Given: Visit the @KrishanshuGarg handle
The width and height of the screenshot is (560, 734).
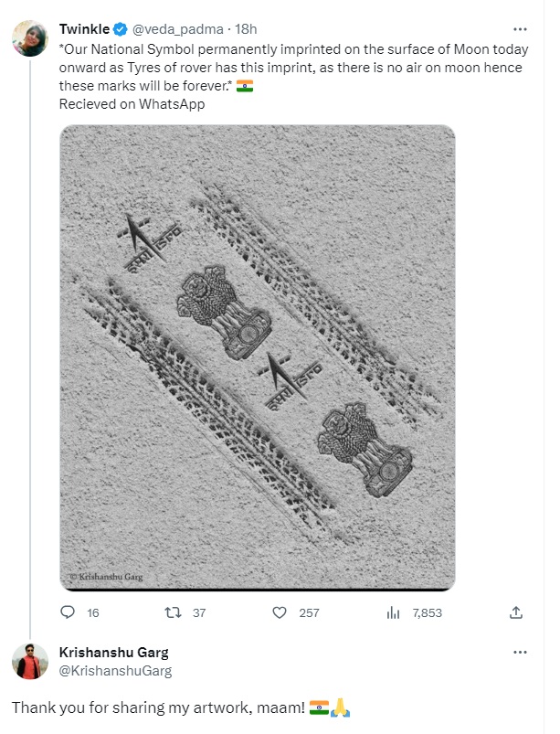Looking at the screenshot, I should click(x=115, y=671).
